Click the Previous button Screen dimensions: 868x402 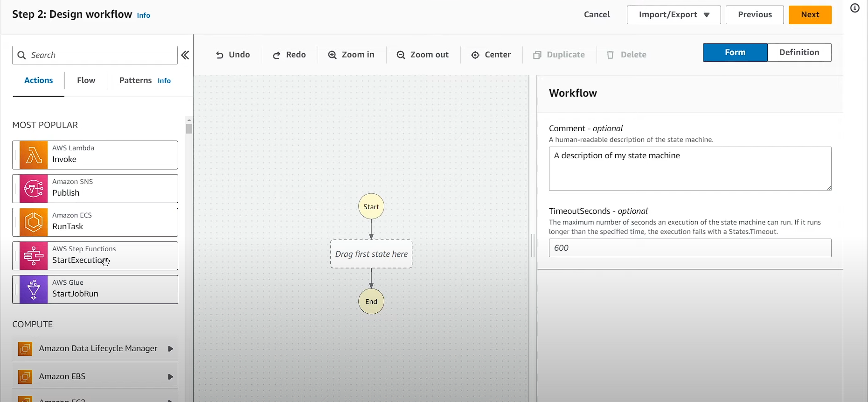pos(755,15)
